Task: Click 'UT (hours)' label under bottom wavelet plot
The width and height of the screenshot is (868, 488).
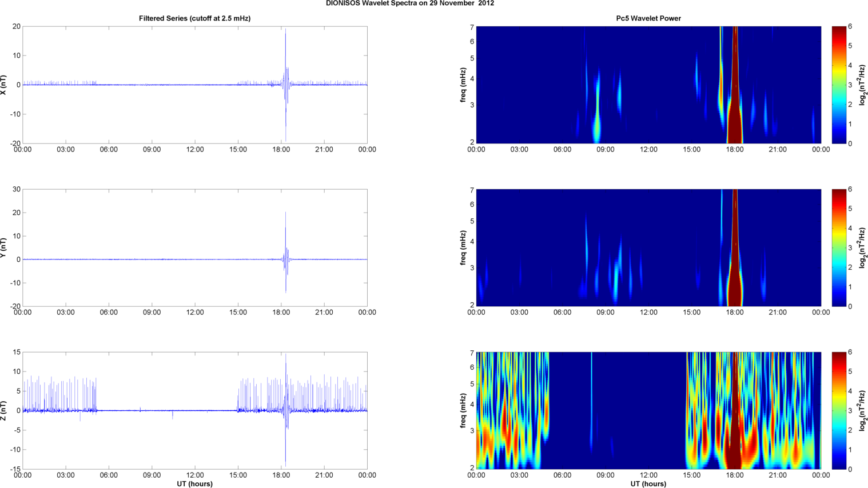Action: 648,484
